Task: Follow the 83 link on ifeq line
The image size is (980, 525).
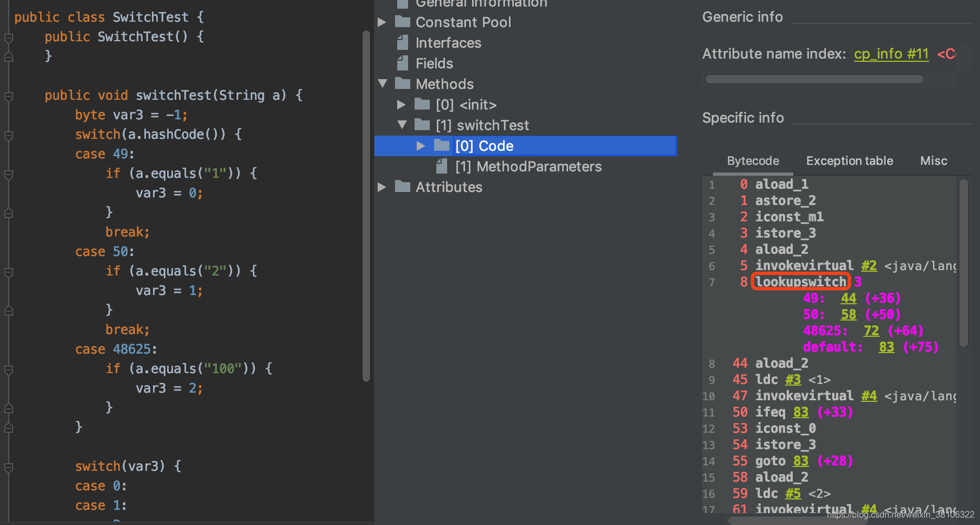Action: pos(801,412)
